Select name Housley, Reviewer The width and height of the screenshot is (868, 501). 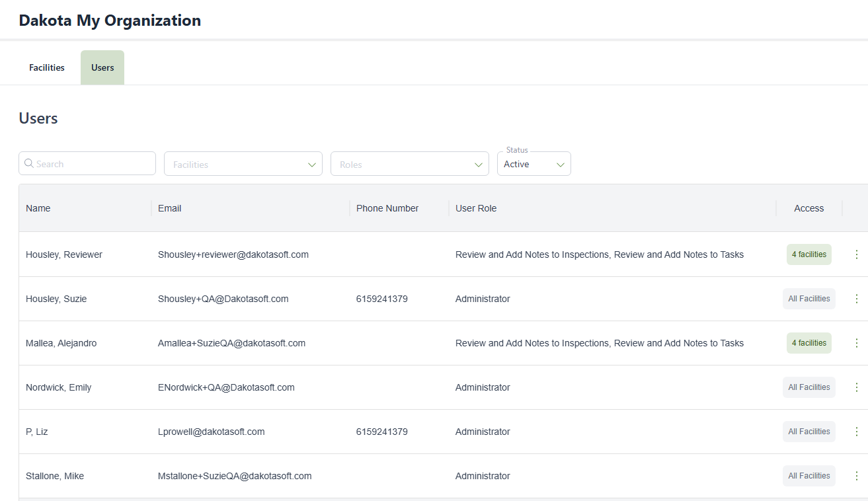coord(64,254)
